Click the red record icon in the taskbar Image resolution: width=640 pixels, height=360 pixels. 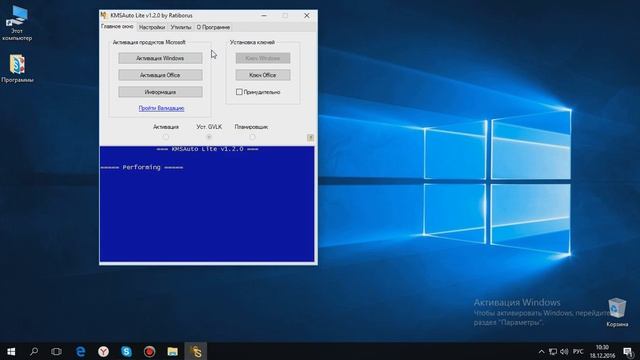(x=149, y=351)
